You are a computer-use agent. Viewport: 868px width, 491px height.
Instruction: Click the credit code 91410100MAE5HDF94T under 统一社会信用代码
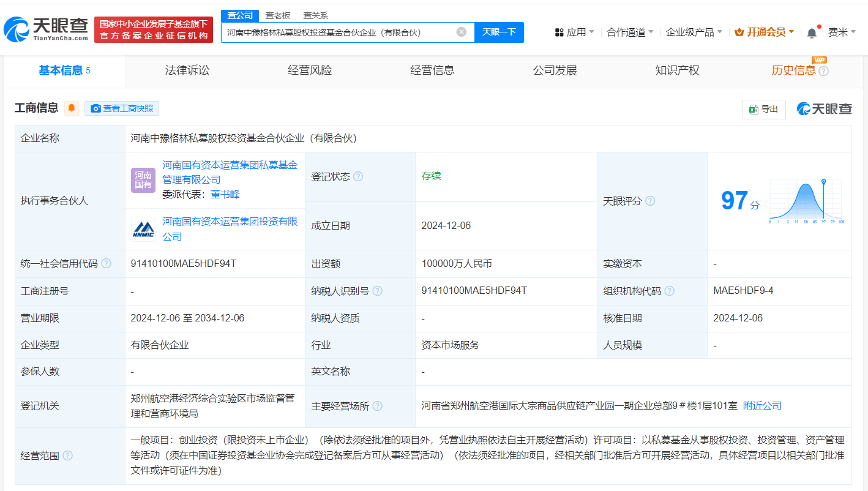point(184,264)
